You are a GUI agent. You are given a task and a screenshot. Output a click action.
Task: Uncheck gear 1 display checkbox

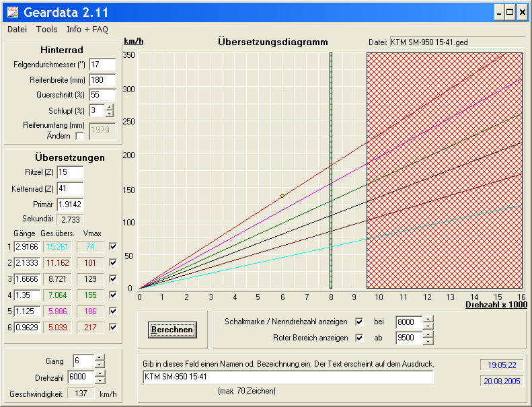point(113,247)
